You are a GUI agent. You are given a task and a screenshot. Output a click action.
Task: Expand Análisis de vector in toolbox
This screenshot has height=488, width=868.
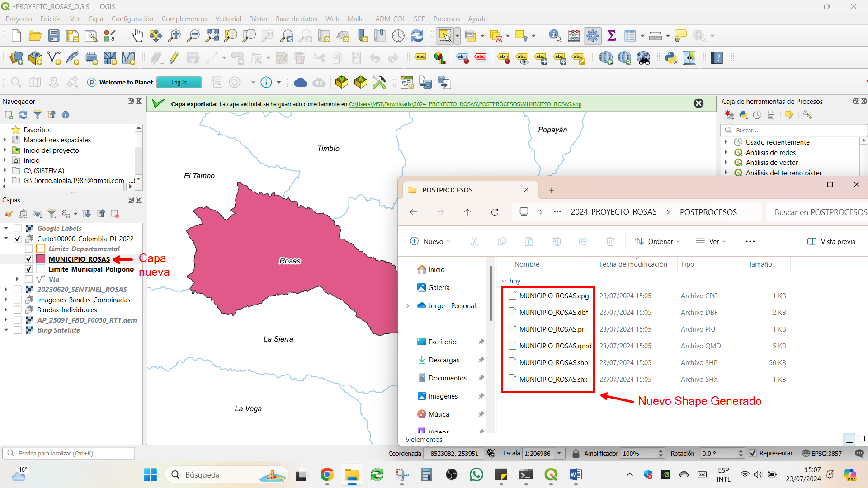(x=726, y=162)
